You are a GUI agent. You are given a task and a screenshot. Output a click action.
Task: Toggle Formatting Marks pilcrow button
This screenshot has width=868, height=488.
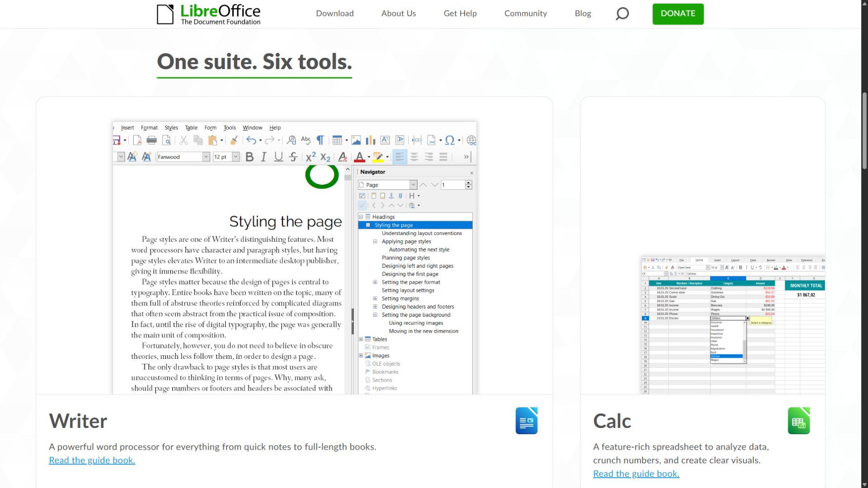[320, 141]
